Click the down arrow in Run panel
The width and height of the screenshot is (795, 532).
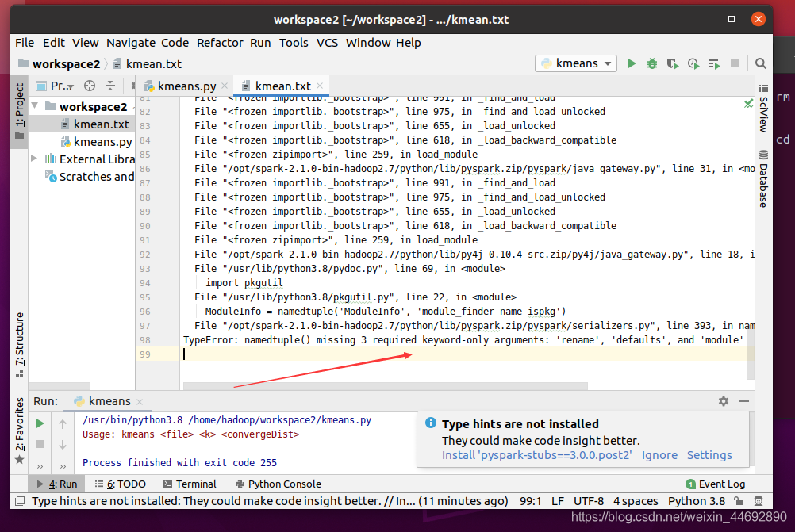63,445
